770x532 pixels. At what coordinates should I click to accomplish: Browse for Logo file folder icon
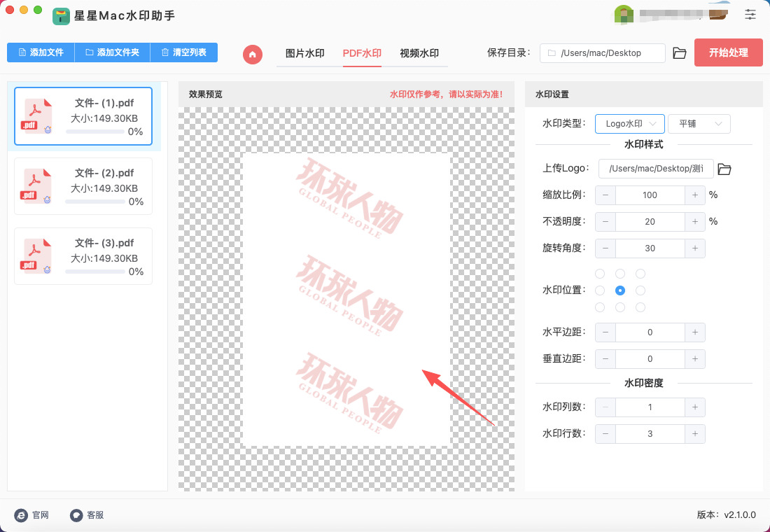pos(724,169)
